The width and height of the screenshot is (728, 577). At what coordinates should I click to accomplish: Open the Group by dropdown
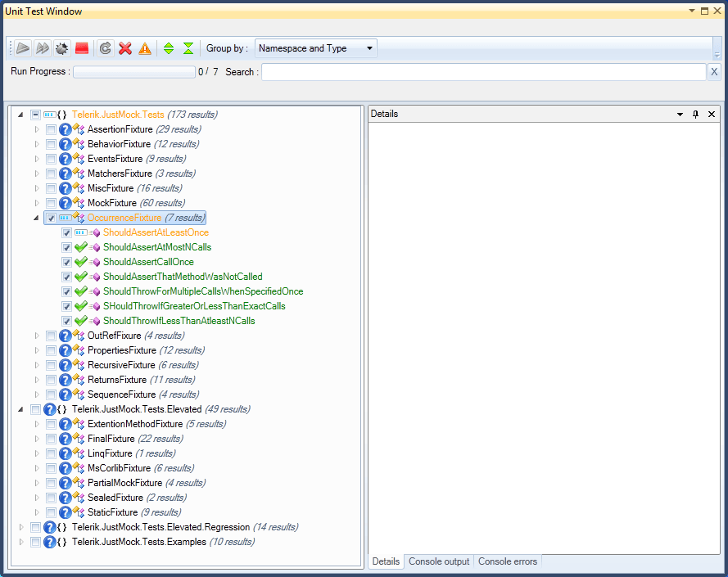click(316, 48)
